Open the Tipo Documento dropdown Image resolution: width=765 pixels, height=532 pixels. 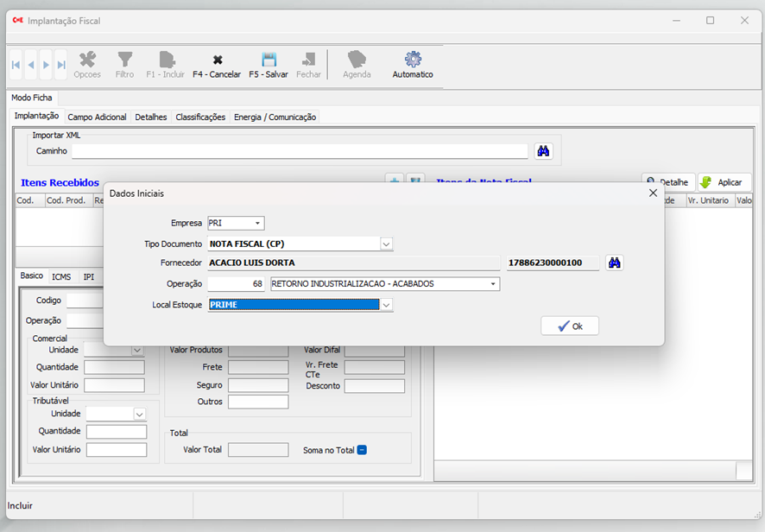pos(386,244)
